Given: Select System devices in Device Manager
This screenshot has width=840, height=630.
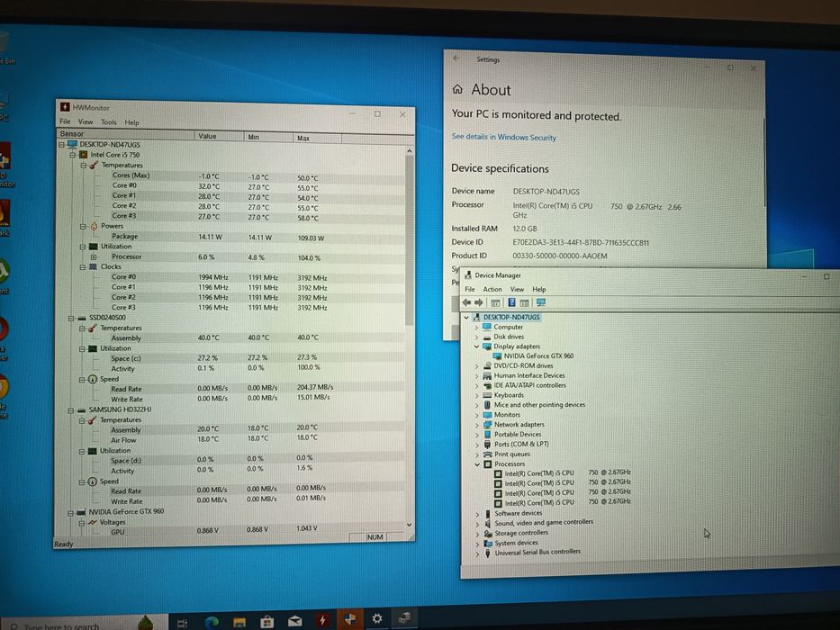Looking at the screenshot, I should (x=516, y=543).
